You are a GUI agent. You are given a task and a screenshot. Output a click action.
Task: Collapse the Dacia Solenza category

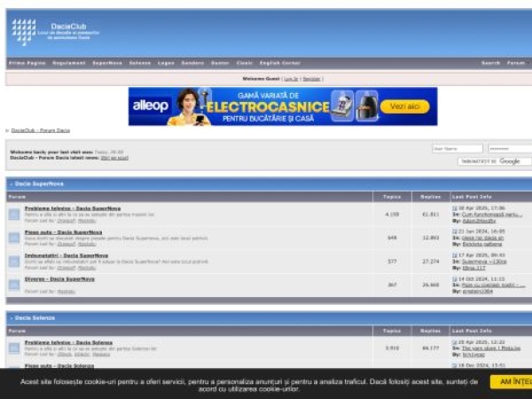(x=12, y=318)
